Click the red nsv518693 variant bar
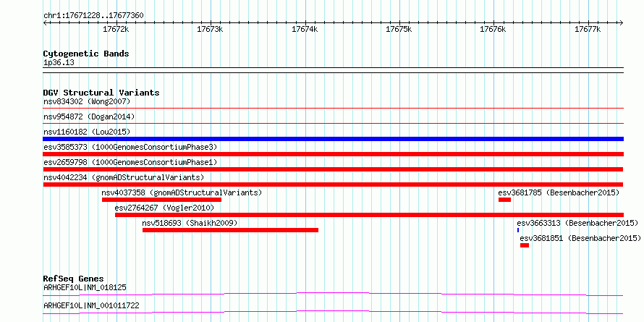Viewport: 644px width, 322px height. pos(230,230)
